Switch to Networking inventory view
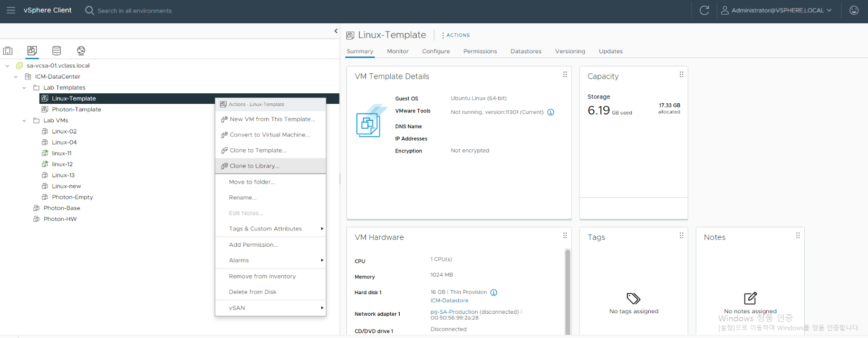This screenshot has width=868, height=338. 81,51
